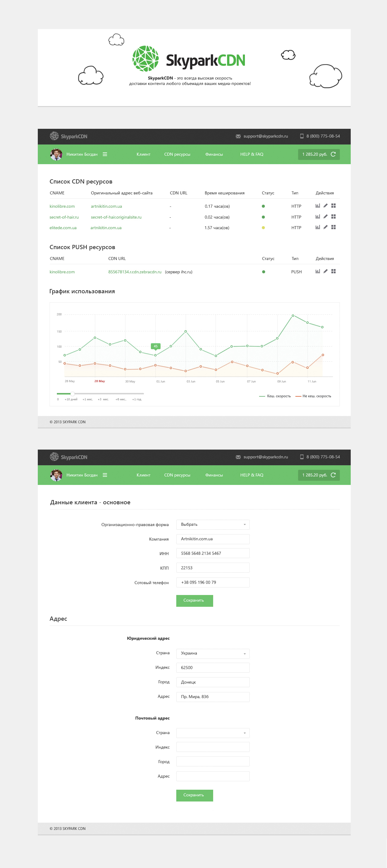Image resolution: width=387 pixels, height=868 pixels.
Task: Click the 1 285.20 руб. balance button on the CDN resources page
Action: click(319, 154)
